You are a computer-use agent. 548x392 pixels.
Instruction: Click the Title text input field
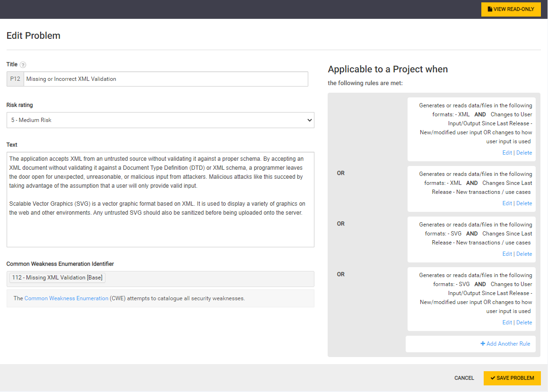pos(165,79)
